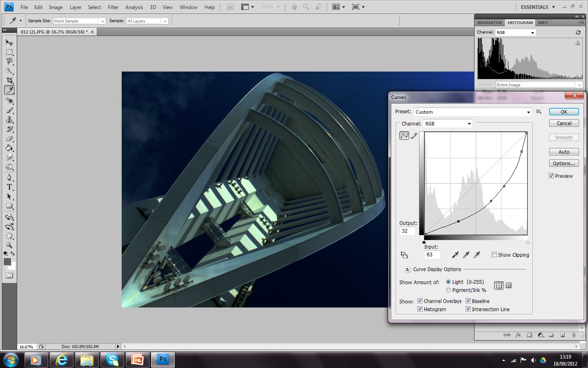This screenshot has height=368, width=588.
Task: Click Smooth in the Curves dialog
Action: 564,137
